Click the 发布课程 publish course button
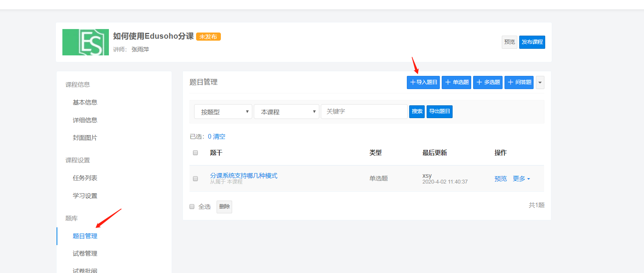This screenshot has width=644, height=273. 532,42
